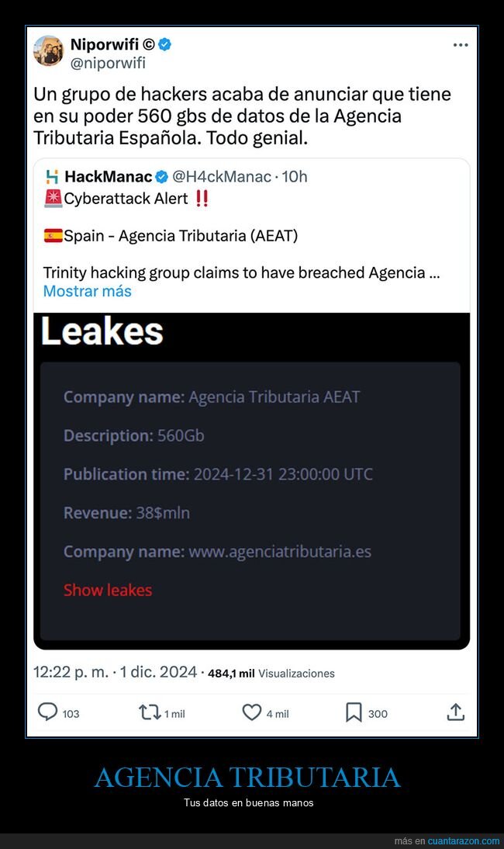Click the share upload icon
504x849 pixels.
[x=455, y=712]
